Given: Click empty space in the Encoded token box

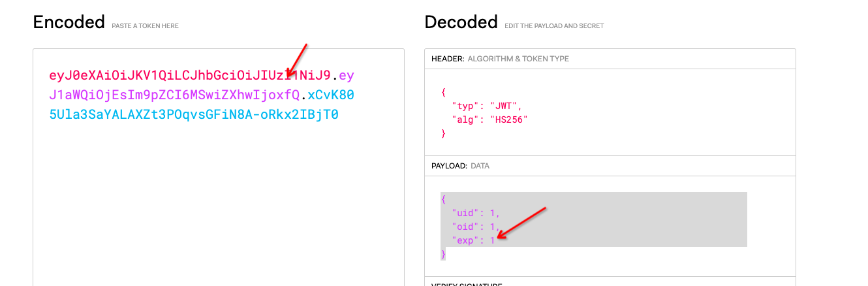Looking at the screenshot, I should (x=218, y=209).
